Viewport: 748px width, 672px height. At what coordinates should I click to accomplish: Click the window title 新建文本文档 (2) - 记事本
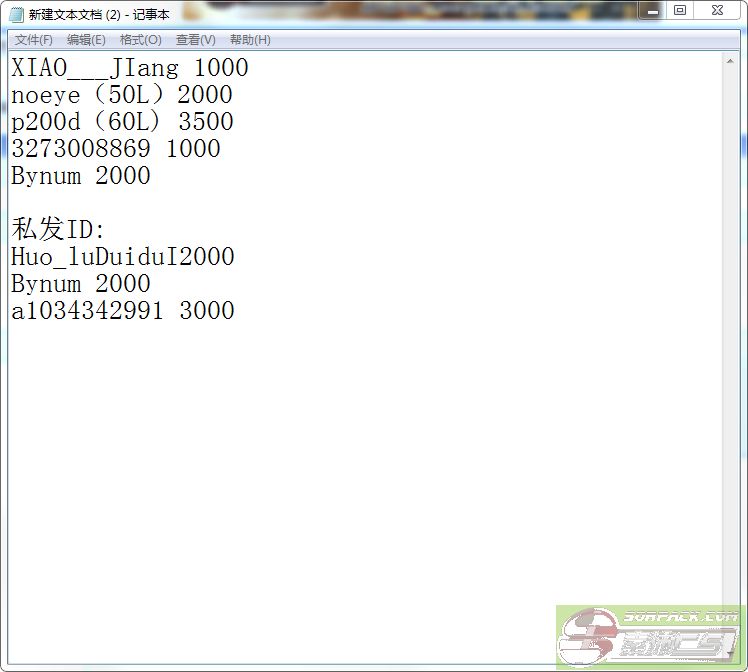click(x=99, y=14)
